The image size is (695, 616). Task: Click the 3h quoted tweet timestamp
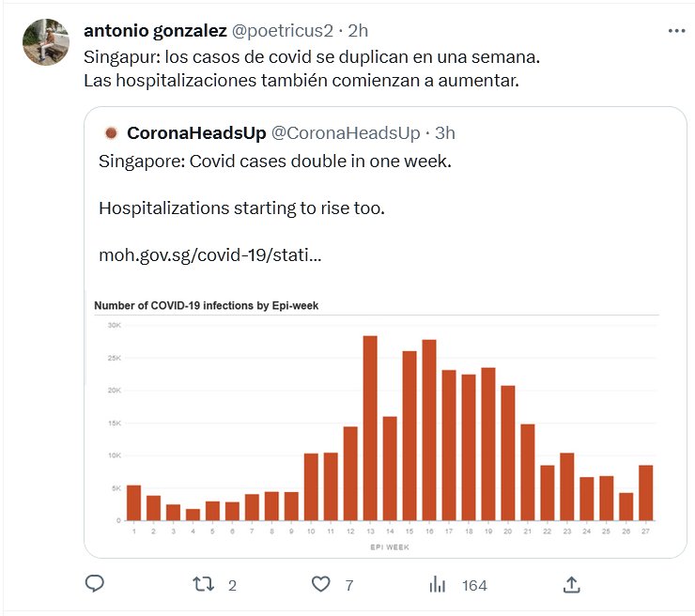click(x=444, y=133)
